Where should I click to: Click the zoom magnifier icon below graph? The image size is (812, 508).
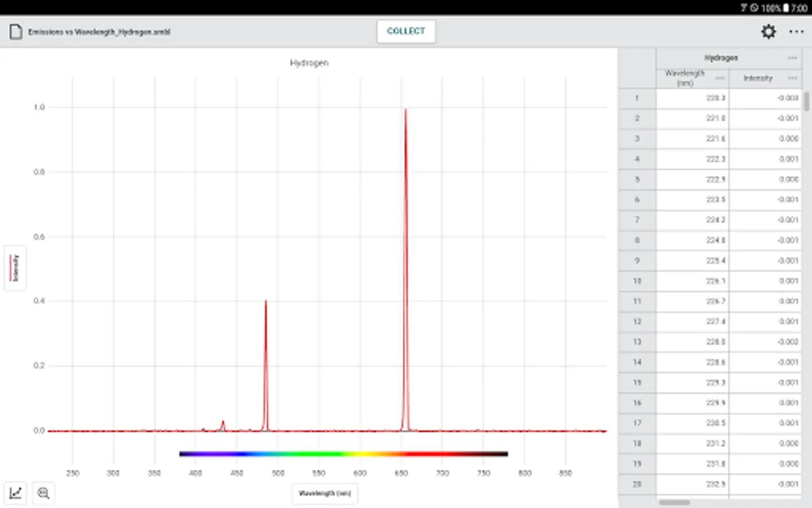point(43,493)
